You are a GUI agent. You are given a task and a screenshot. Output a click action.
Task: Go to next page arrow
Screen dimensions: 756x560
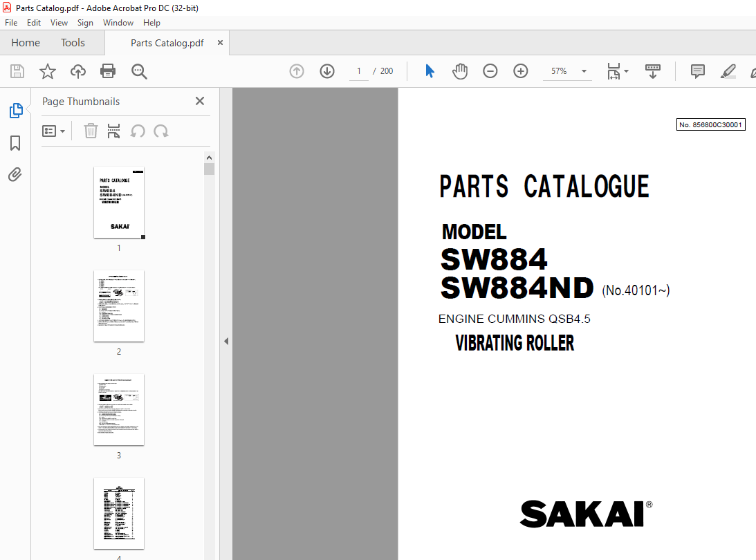327,71
